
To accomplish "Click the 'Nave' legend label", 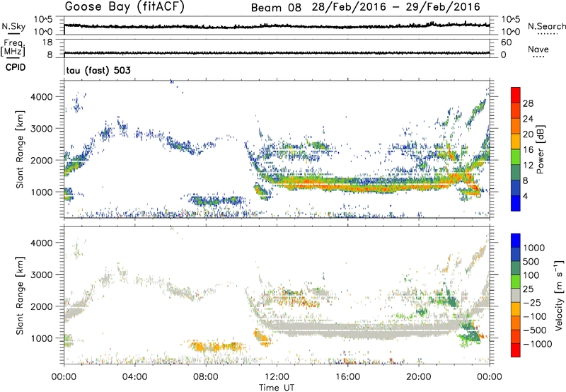I will tap(538, 49).
